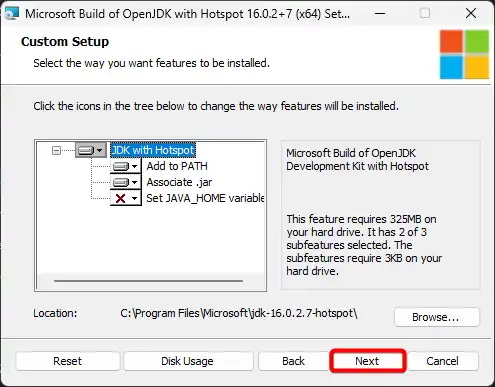Click the Browse... button
Viewport: 495px width, 387px height.
(437, 317)
